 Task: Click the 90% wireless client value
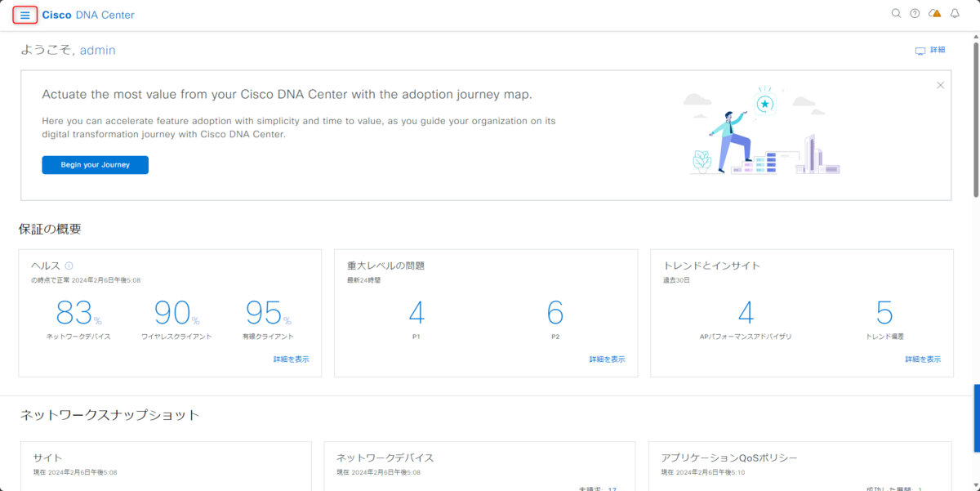[x=176, y=314]
